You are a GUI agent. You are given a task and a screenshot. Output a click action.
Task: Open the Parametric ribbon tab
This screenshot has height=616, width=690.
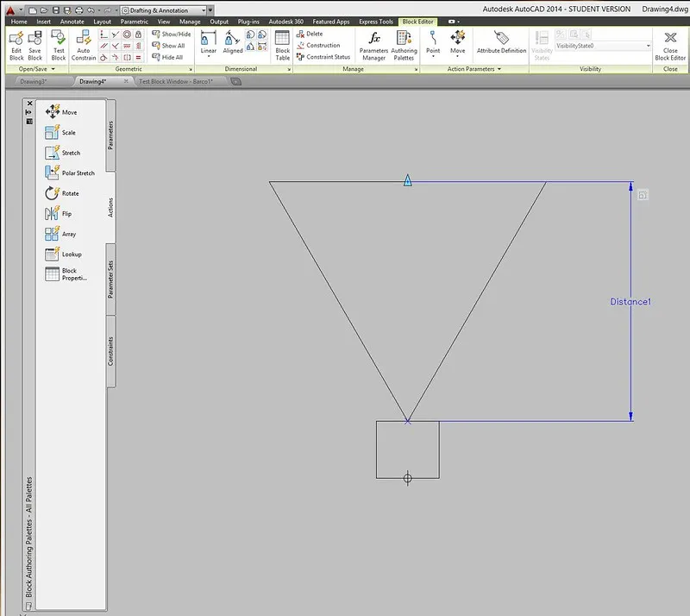coord(134,22)
